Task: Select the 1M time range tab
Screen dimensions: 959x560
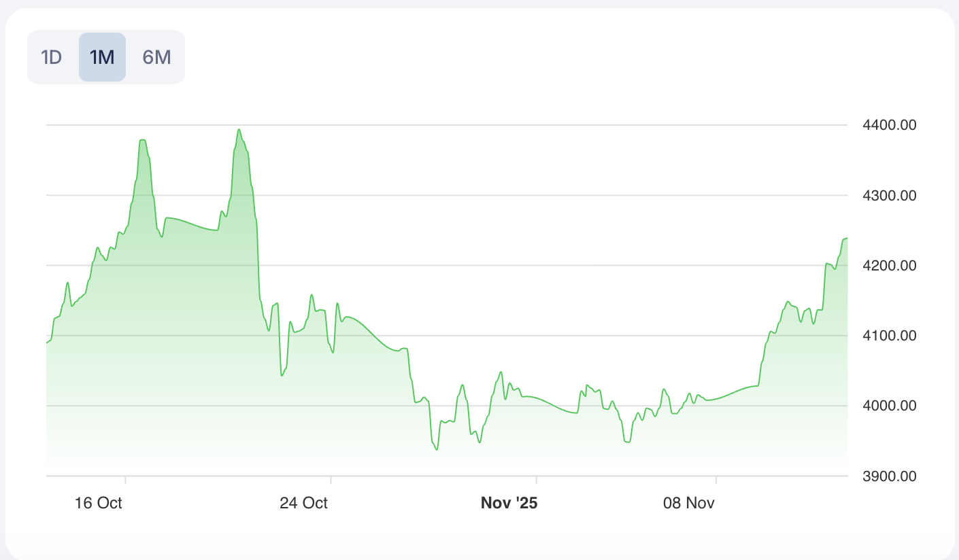Action: [x=102, y=57]
